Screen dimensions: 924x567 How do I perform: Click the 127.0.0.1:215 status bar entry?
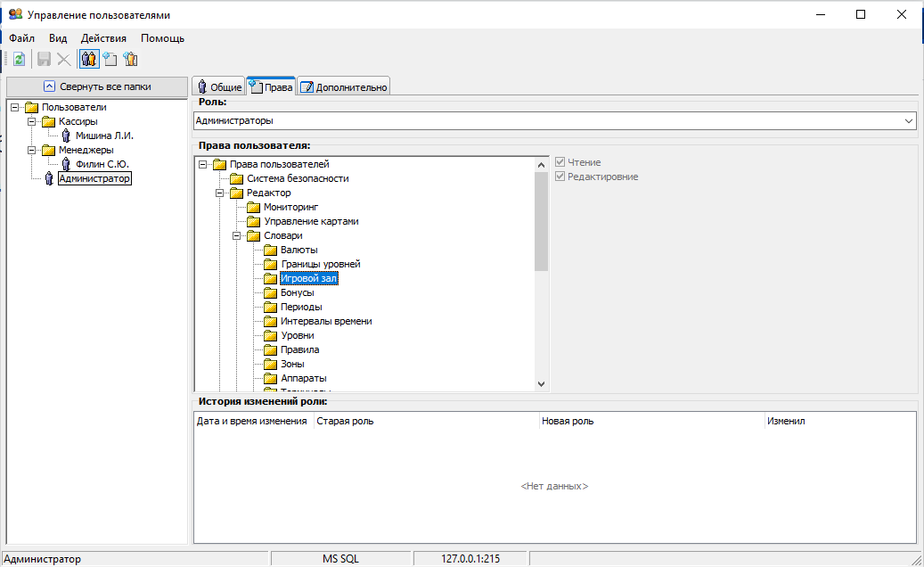[x=470, y=559]
